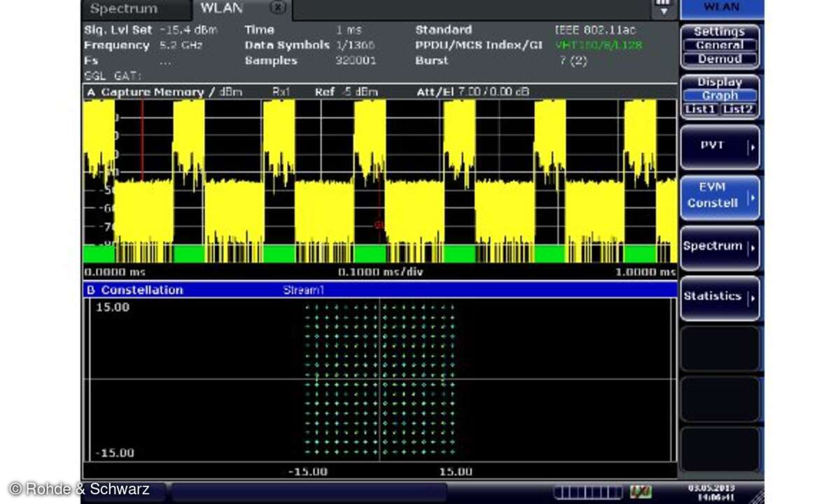
Task: Click the Sig. Lvl Set value -15.4 dBm
Action: pos(188,30)
